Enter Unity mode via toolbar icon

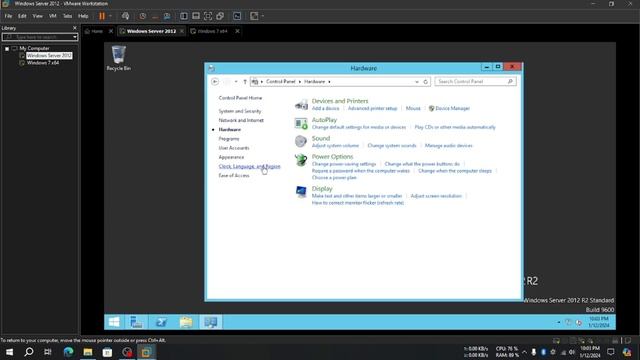[x=220, y=16]
